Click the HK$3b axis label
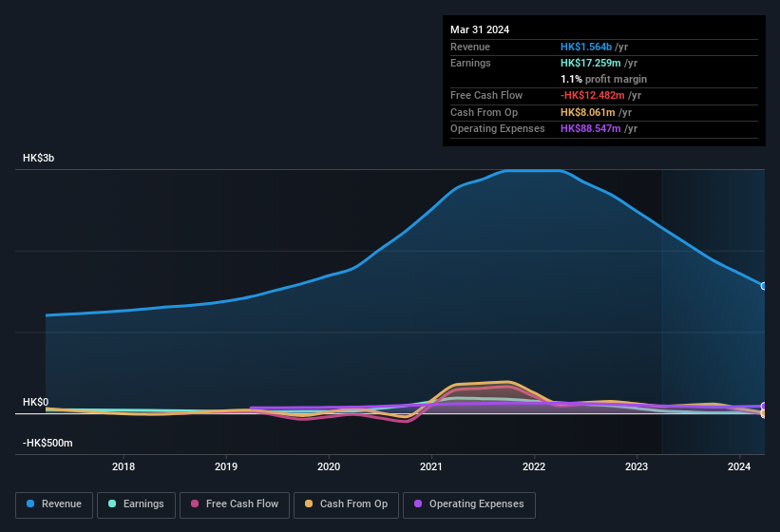Viewport: 780px width, 532px height. 38,158
